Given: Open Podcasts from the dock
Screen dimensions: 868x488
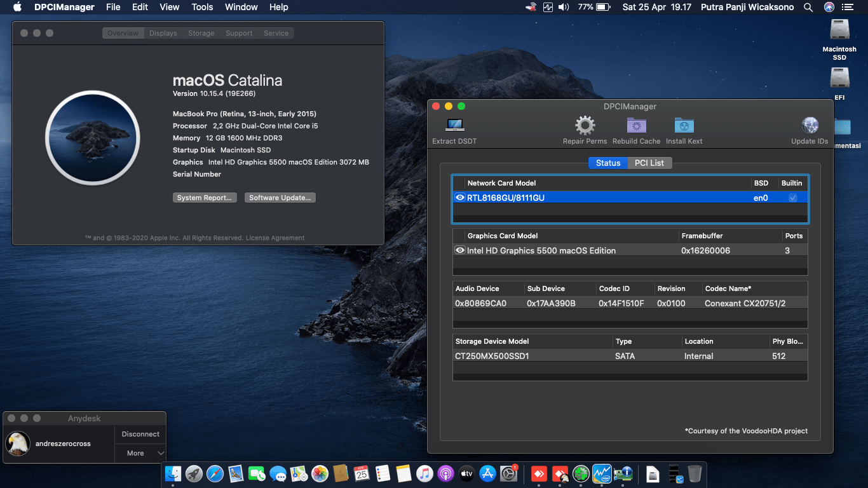Looking at the screenshot, I should tap(445, 473).
